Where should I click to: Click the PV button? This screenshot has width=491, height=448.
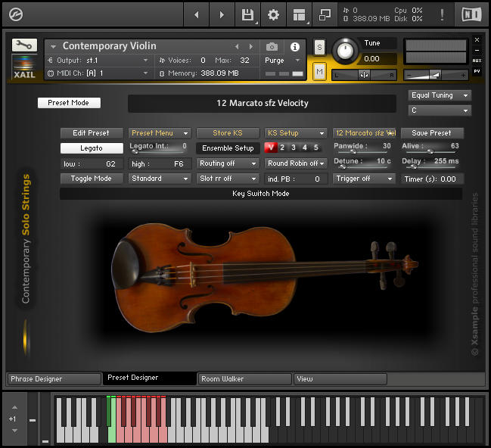(477, 71)
